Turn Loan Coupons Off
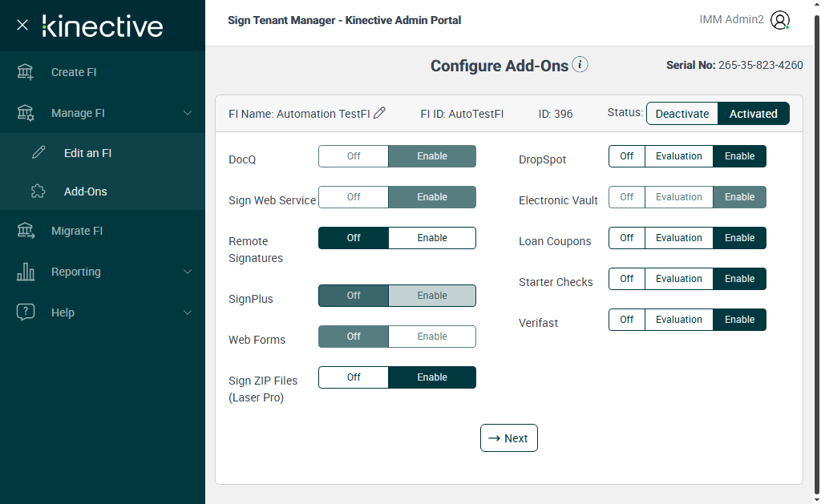This screenshot has height=504, width=821. coord(627,238)
